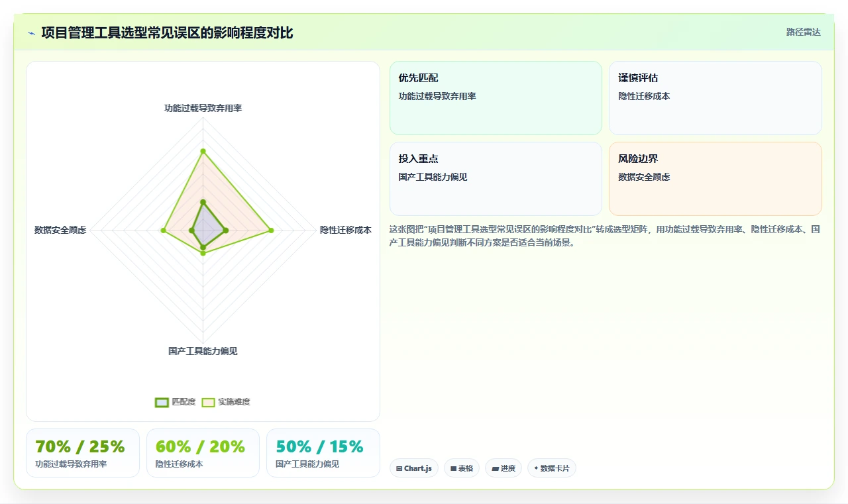The image size is (848, 504).
Task: Click 功能过载导致弃用率 caption under 70% / 25%
Action: coord(71,464)
